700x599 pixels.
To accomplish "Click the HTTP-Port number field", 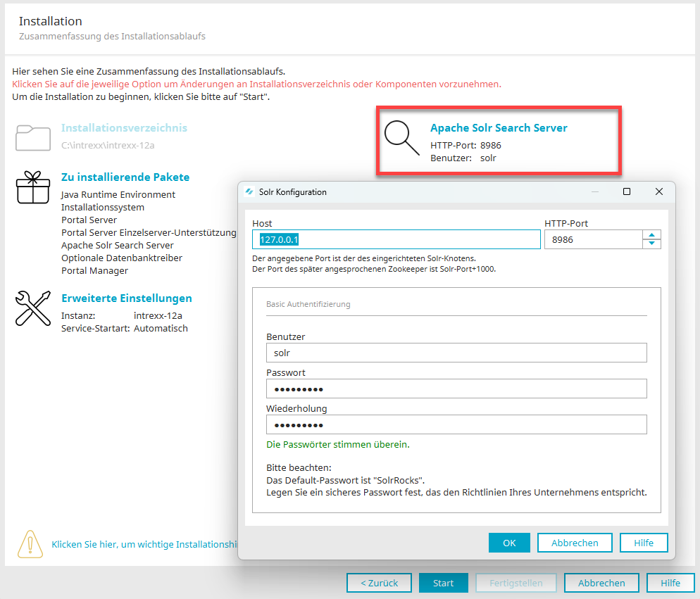I will click(x=593, y=240).
